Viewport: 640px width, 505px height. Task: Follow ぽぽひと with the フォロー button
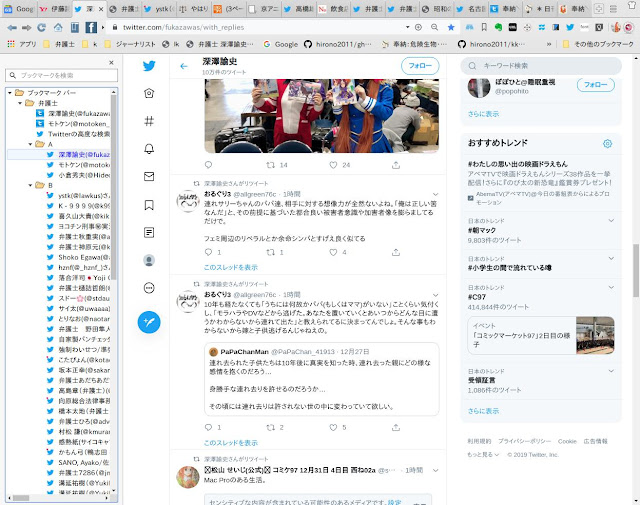(x=596, y=85)
